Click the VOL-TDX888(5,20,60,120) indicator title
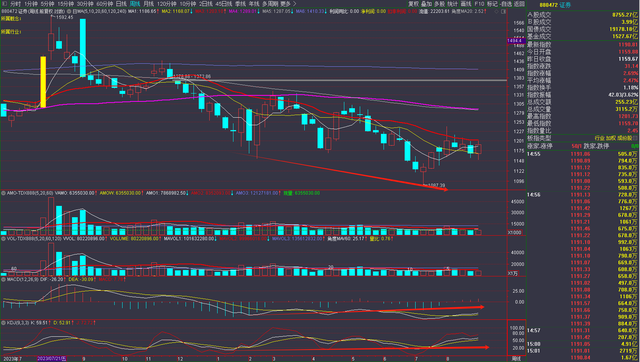 tap(34, 238)
